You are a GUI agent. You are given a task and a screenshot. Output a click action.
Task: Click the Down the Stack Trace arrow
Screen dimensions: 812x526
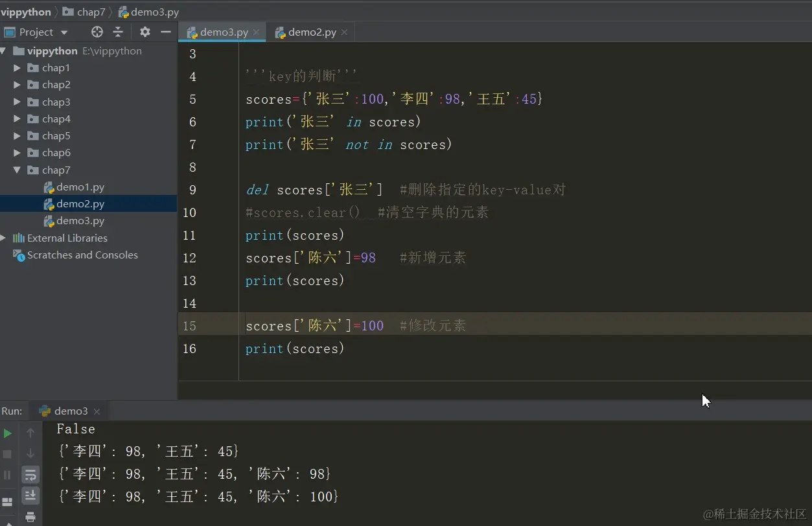(x=30, y=454)
